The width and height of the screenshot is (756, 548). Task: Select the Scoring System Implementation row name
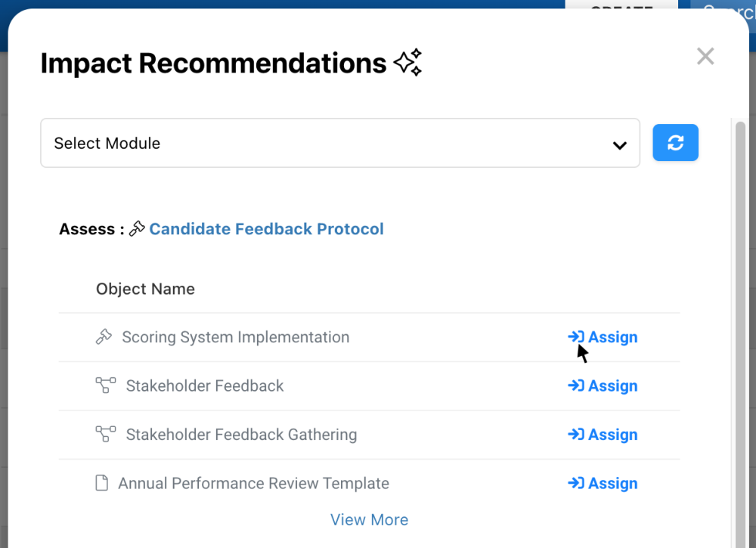[x=235, y=337]
